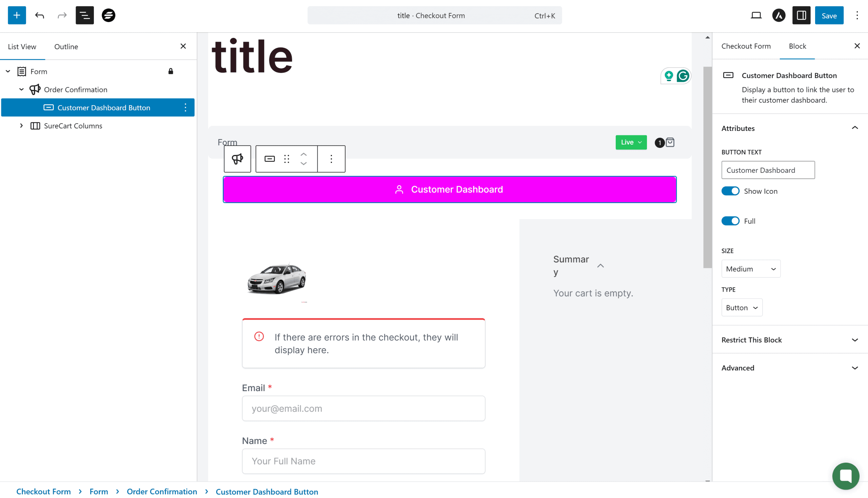
Task: Click the block inserter plus icon
Action: click(x=17, y=15)
